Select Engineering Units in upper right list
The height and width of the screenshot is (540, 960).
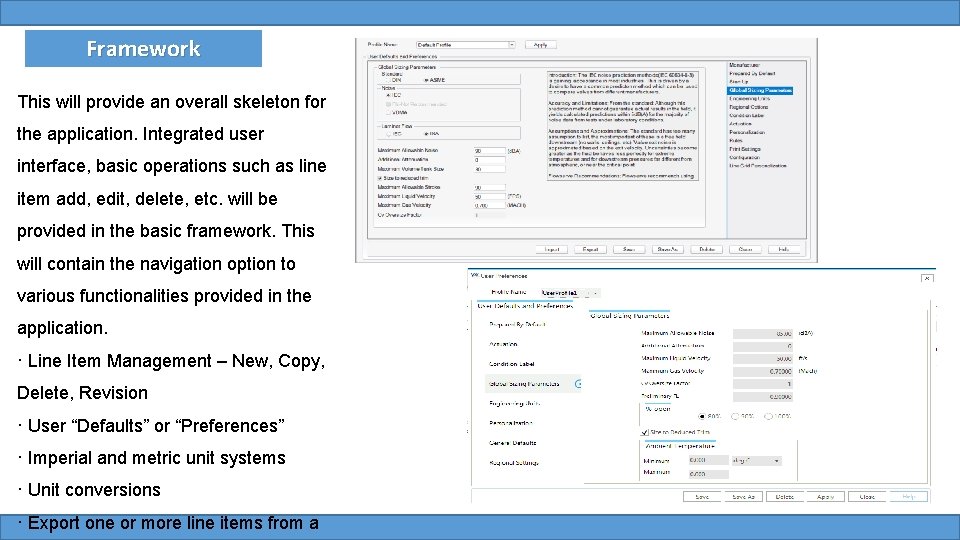point(750,99)
